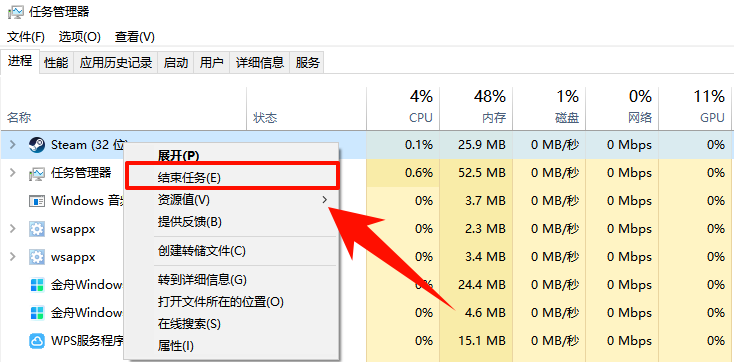The height and width of the screenshot is (362, 734).
Task: Click the 0.1% CPU value for Steam
Action: (418, 145)
